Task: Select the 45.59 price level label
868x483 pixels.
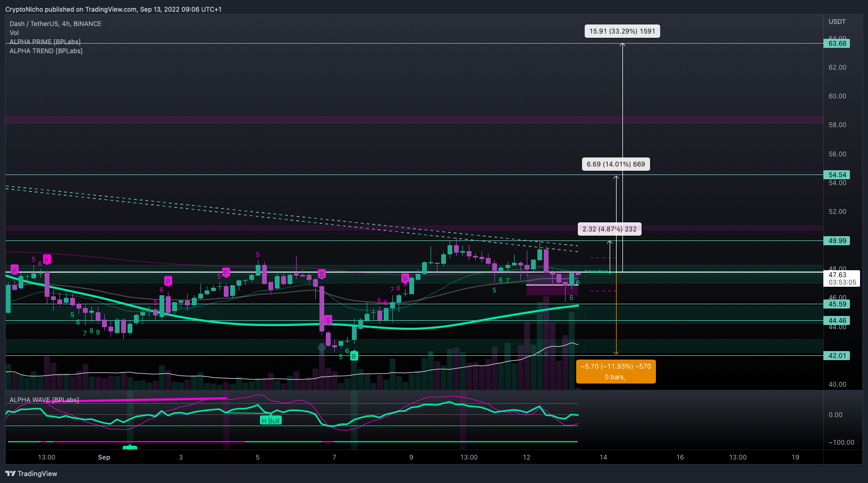Action: point(837,304)
